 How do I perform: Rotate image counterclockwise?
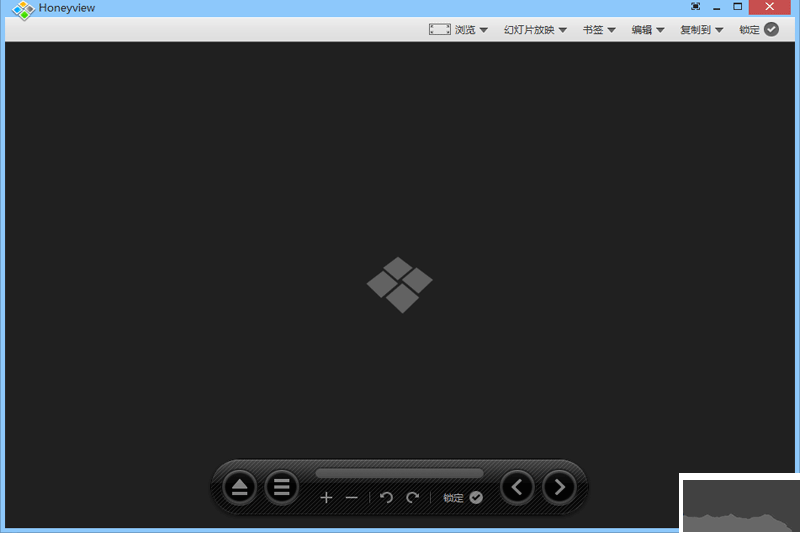tap(387, 498)
